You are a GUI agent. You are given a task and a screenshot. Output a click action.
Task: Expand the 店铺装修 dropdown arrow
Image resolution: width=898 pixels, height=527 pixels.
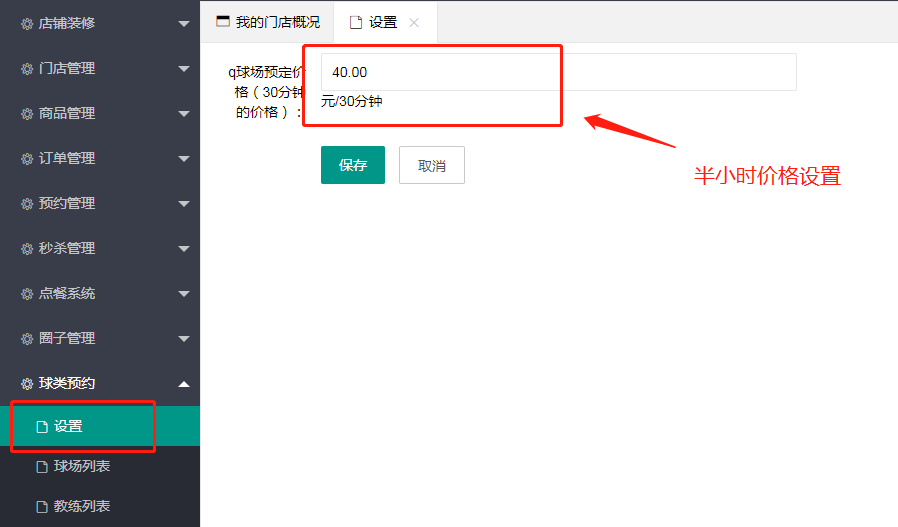[183, 24]
